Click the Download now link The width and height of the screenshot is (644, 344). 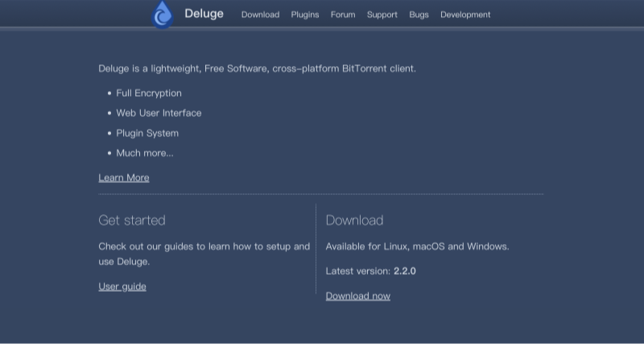[357, 296]
